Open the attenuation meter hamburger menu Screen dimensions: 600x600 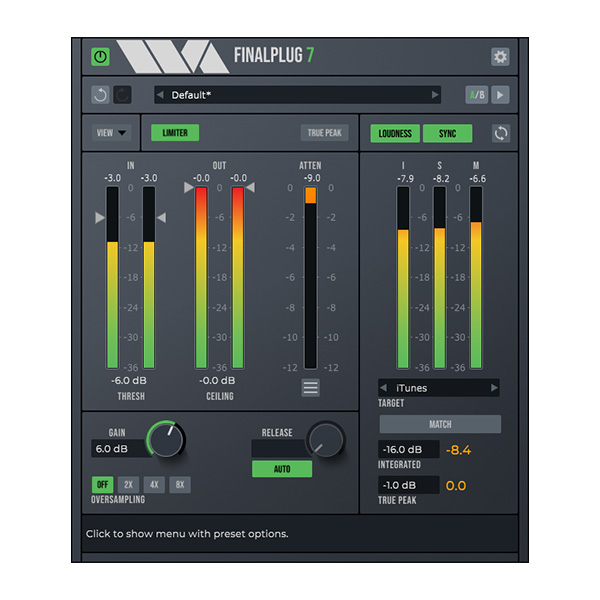click(x=310, y=388)
